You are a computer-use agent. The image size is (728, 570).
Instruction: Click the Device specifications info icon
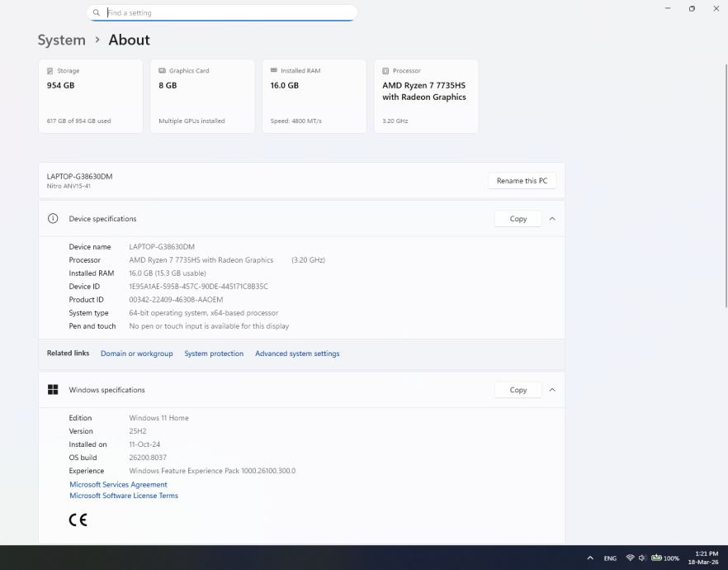tap(53, 218)
